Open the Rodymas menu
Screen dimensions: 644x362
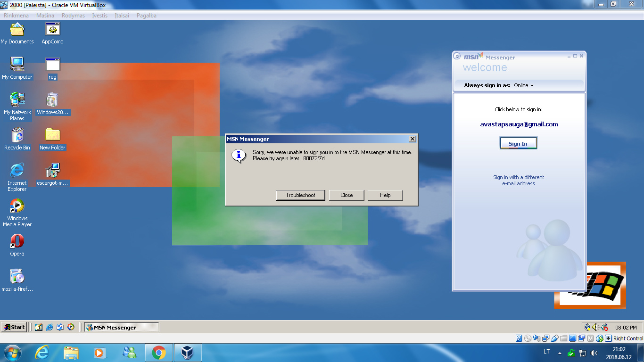coord(73,16)
